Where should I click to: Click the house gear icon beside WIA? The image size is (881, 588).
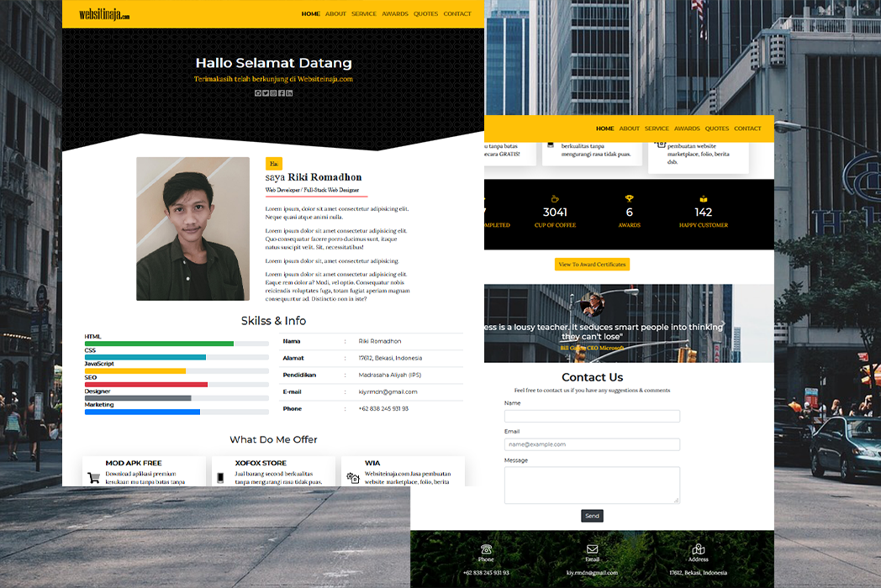353,478
